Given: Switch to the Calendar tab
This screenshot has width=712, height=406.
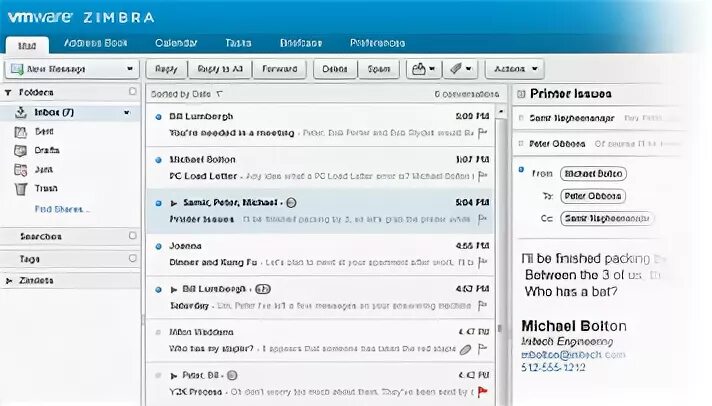Looking at the screenshot, I should pos(176,43).
